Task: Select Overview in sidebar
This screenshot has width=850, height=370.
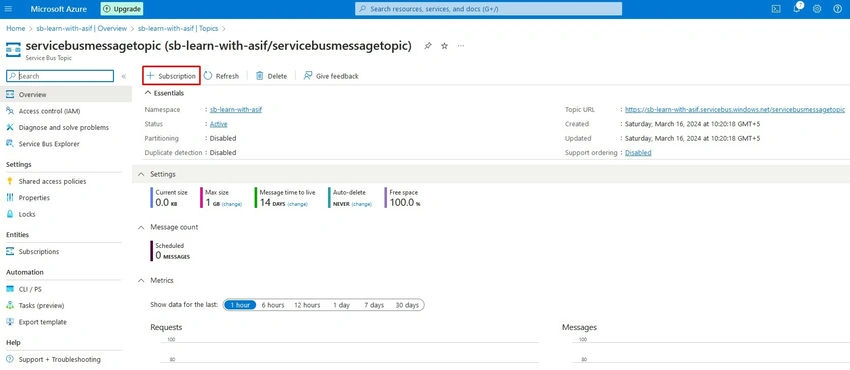Action: pyautogui.click(x=66, y=94)
